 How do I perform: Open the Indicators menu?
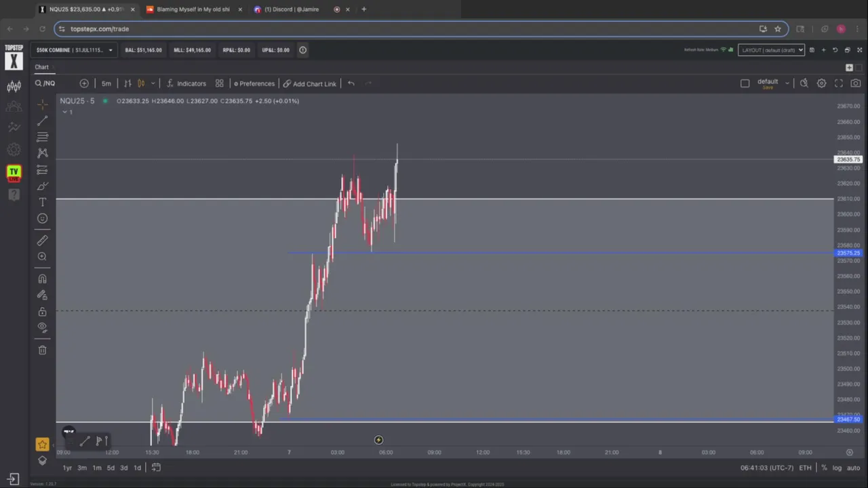click(x=186, y=83)
